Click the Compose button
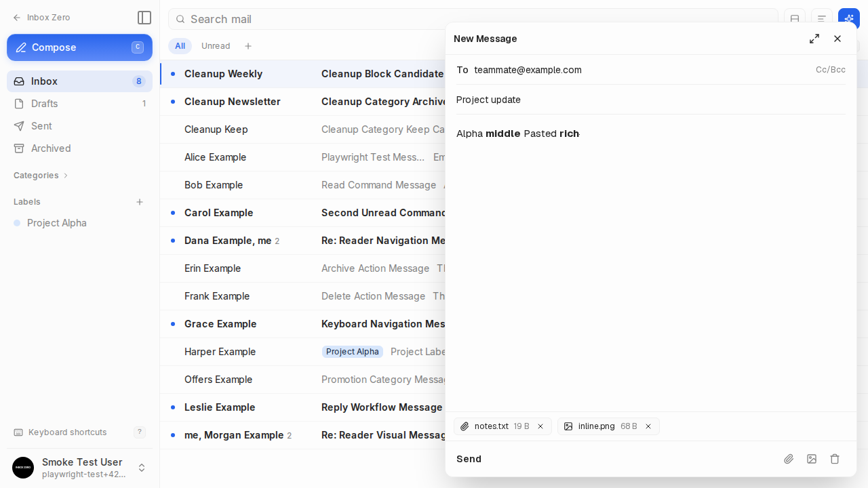 click(x=79, y=47)
